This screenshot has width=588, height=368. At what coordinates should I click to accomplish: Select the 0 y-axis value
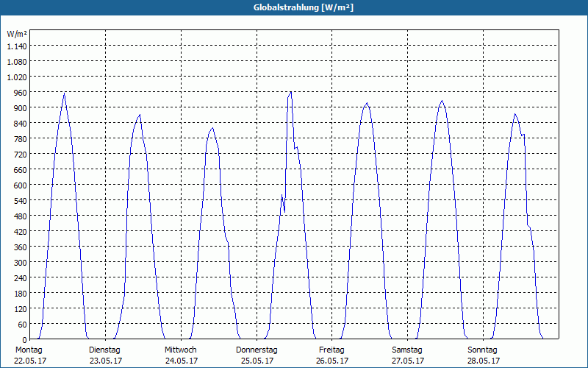point(25,340)
